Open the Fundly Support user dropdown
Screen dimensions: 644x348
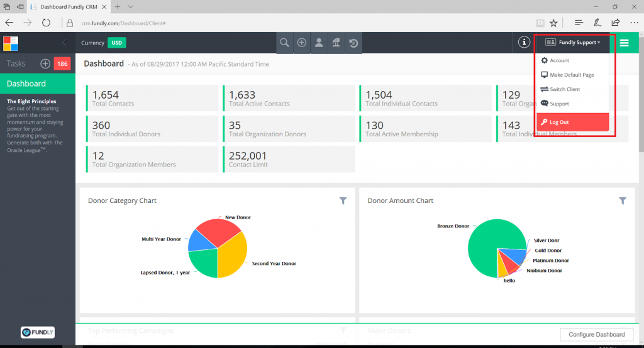573,42
